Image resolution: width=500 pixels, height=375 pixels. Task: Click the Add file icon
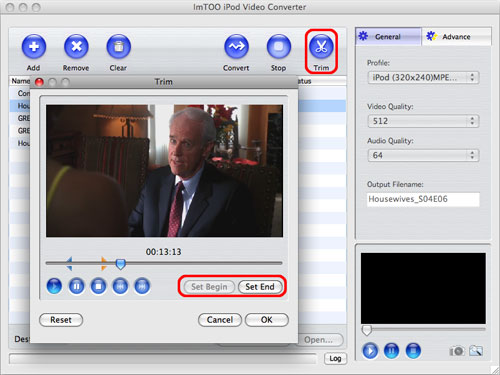(x=34, y=47)
